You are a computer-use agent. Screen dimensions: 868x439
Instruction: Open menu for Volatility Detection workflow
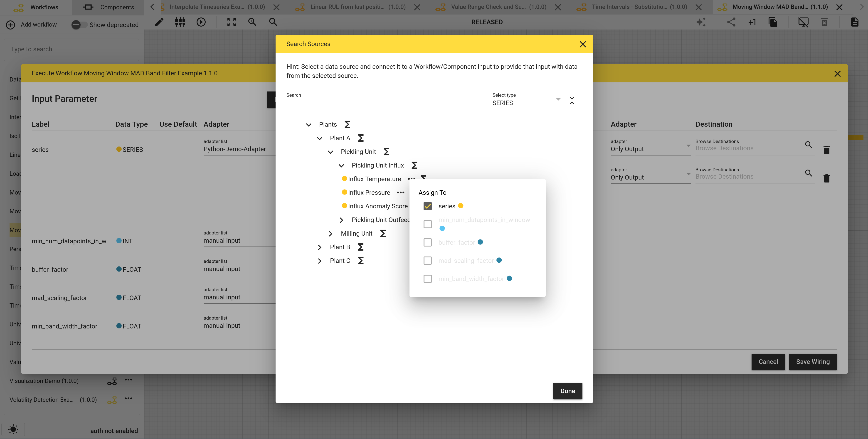pos(128,399)
